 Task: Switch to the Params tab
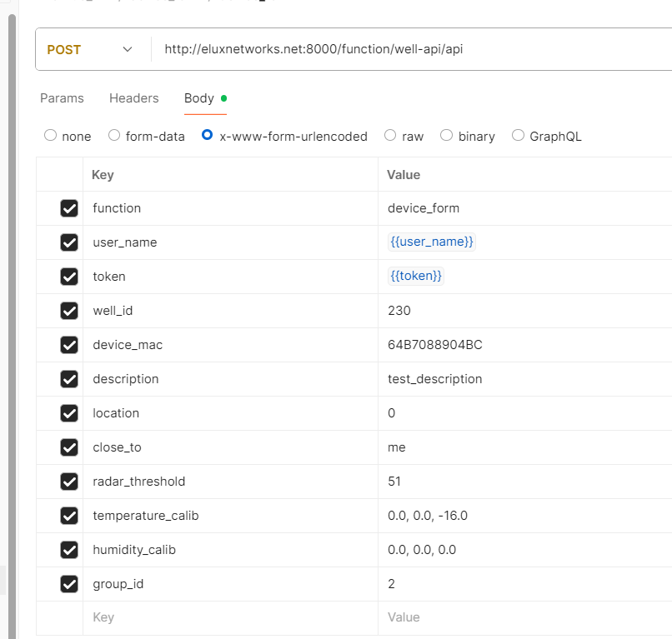tap(62, 98)
